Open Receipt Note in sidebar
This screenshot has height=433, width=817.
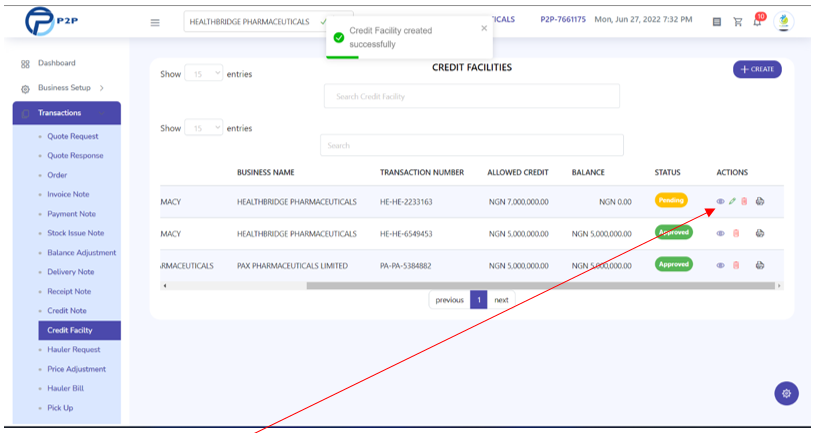[69, 292]
